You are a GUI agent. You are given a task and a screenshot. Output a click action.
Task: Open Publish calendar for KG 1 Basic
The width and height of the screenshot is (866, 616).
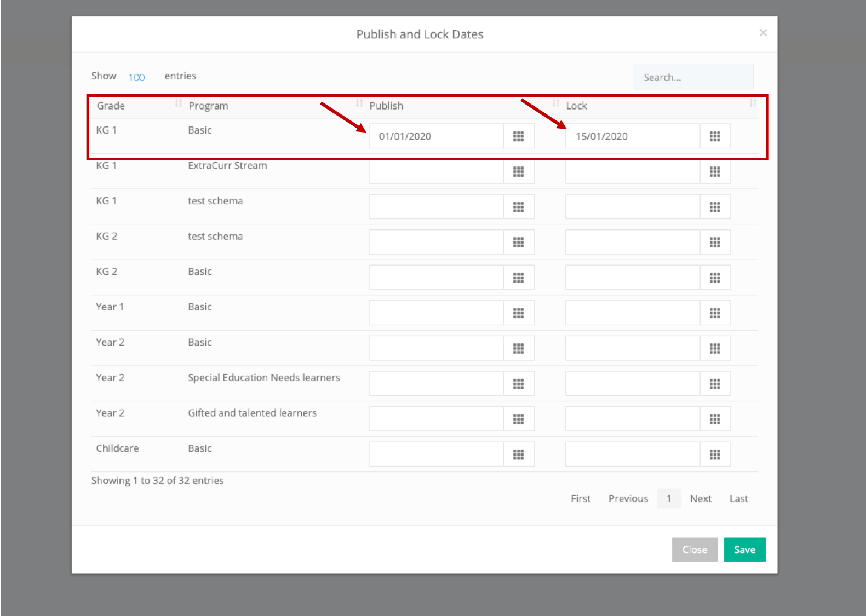tap(518, 136)
